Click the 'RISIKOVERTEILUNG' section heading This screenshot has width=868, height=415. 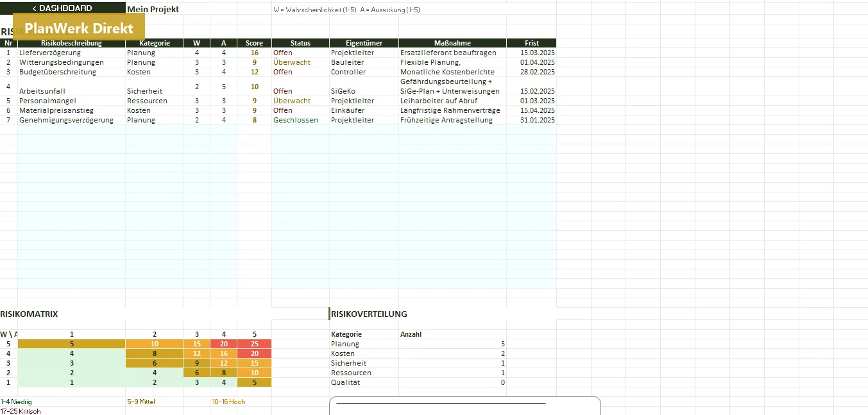tap(369, 314)
